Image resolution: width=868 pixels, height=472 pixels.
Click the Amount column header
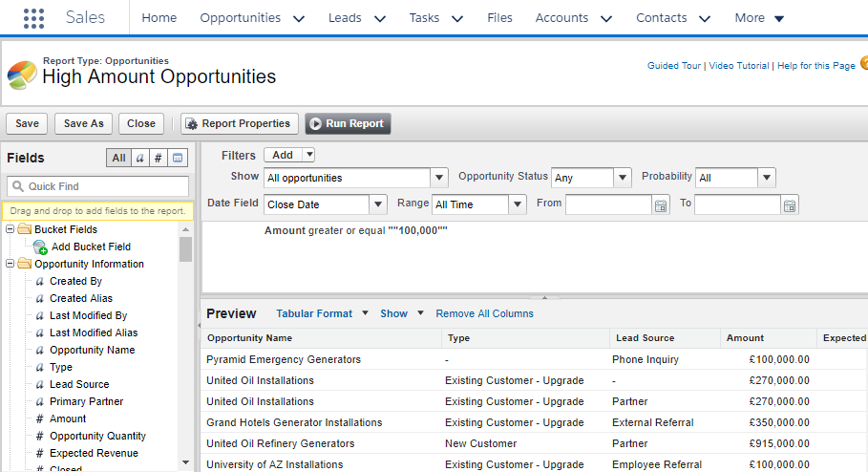[769, 338]
